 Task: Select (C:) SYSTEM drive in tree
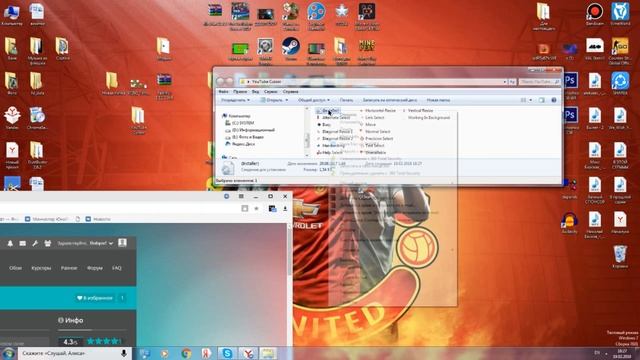pyautogui.click(x=240, y=123)
